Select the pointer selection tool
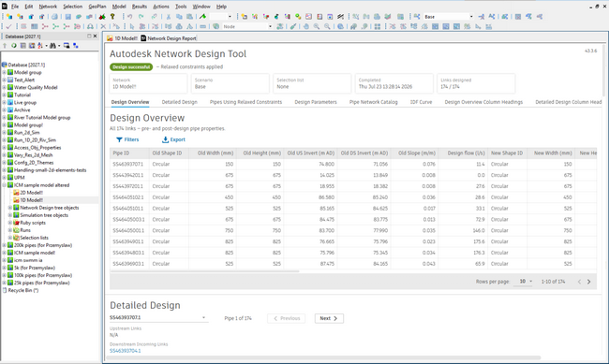The image size is (609, 364). [x=132, y=27]
